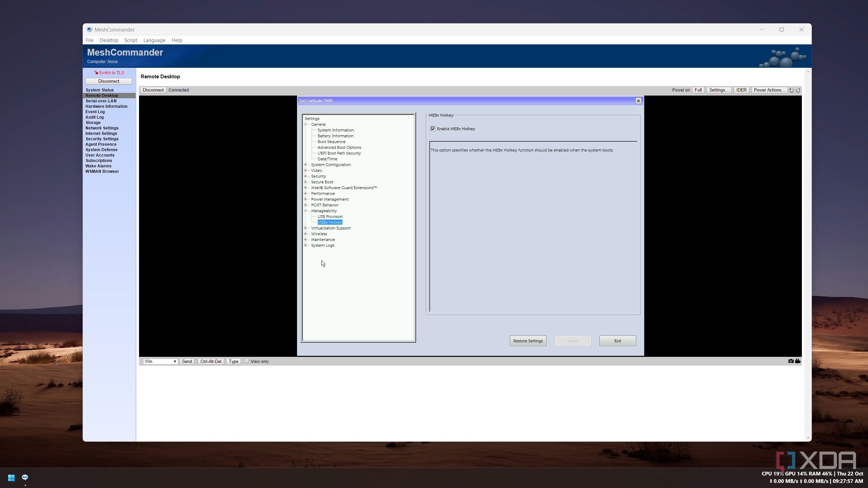Expand the Secure Boot node

point(305,182)
